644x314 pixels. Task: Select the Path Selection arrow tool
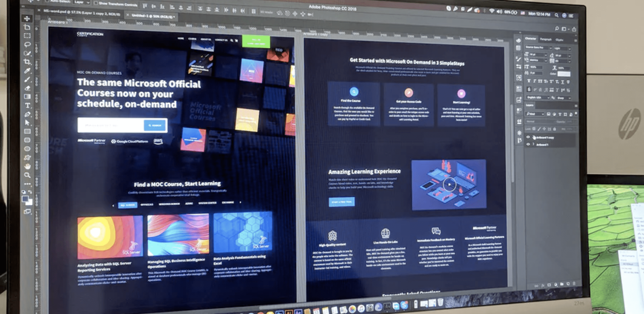(27, 123)
